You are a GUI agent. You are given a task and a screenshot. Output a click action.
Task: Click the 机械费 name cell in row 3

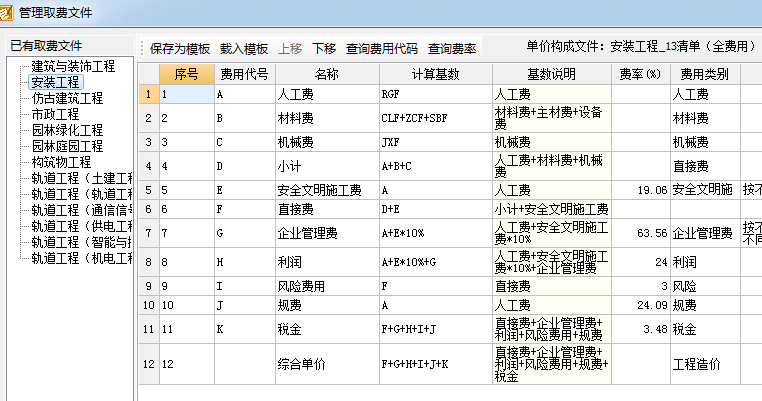tap(327, 142)
